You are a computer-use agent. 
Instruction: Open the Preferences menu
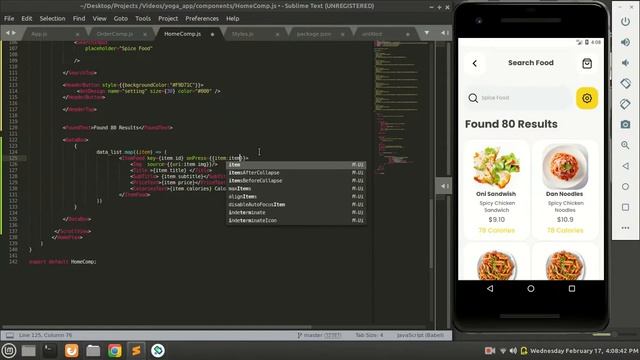pyautogui.click(x=202, y=18)
